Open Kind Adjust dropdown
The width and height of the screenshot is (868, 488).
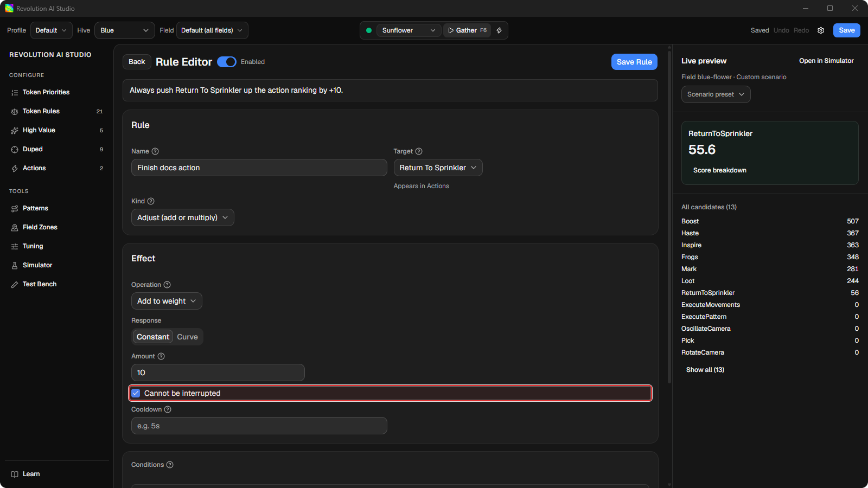coord(182,217)
